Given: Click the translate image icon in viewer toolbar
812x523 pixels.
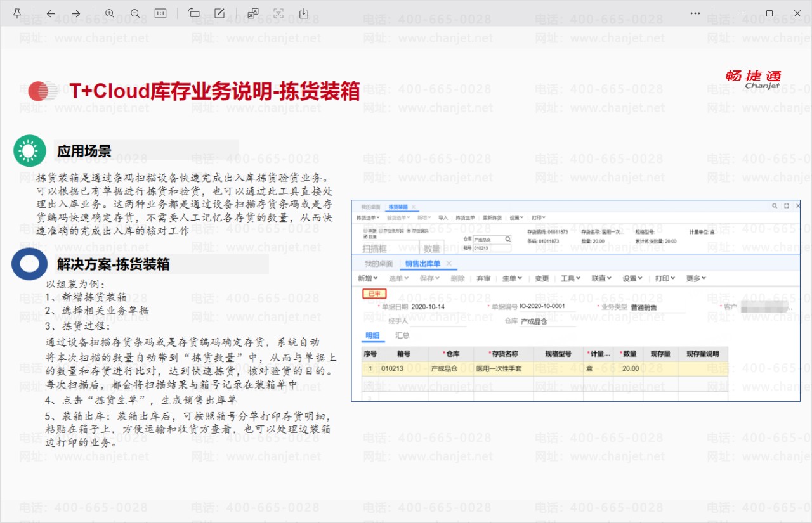Looking at the screenshot, I should pos(252,13).
